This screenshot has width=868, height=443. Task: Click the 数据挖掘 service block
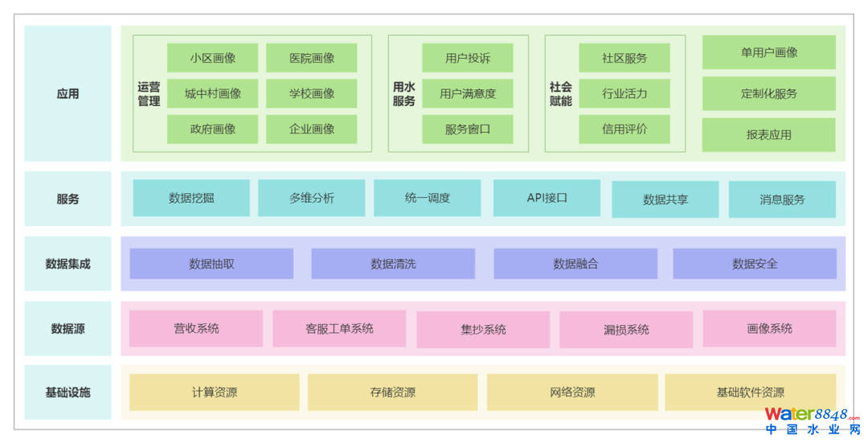coord(191,198)
